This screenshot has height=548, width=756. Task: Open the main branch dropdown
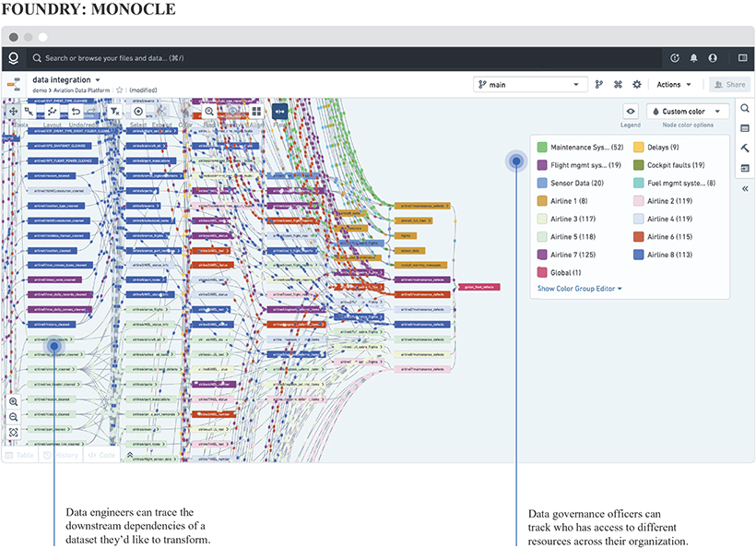[x=530, y=85]
